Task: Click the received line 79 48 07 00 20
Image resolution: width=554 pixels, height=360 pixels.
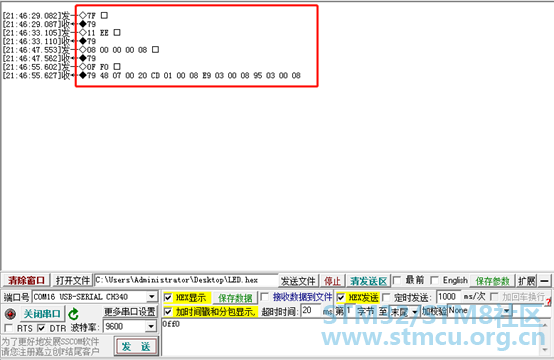Action: tap(152, 75)
